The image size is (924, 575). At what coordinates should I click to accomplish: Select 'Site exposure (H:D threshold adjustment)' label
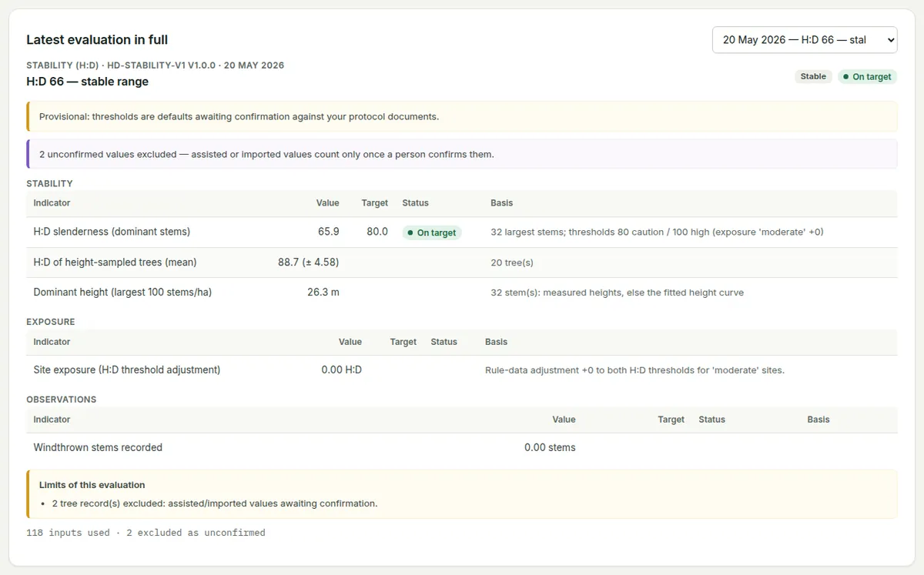(x=127, y=370)
